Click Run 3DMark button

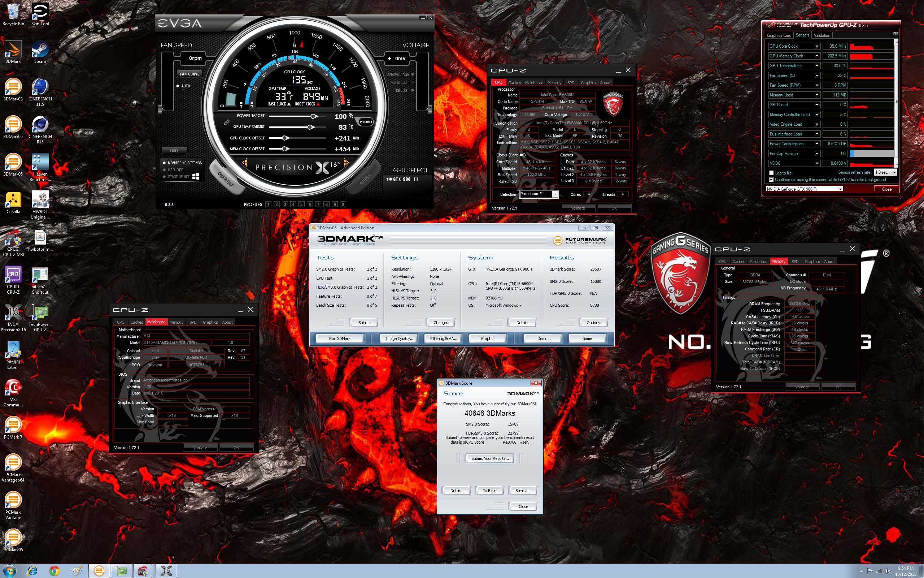click(339, 338)
